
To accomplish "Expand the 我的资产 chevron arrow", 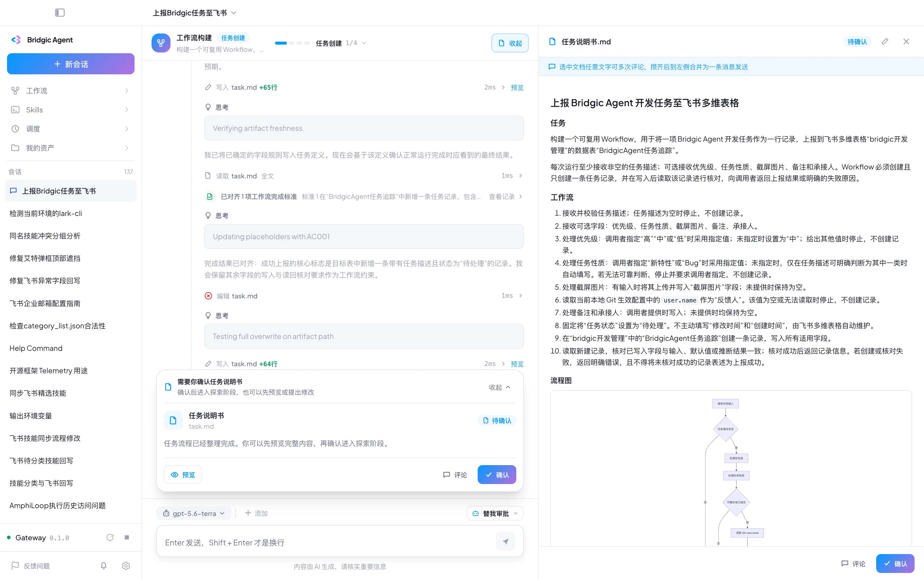I will tap(127, 148).
